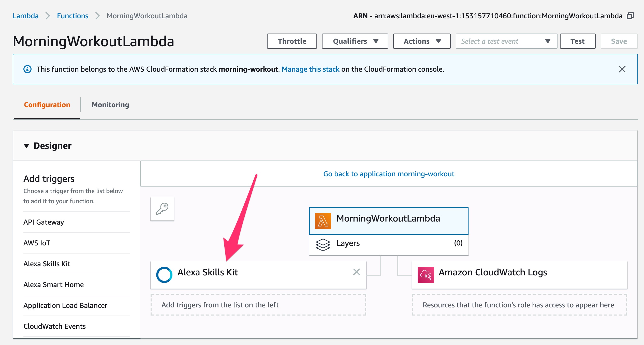Select the Amazon CloudWatch Logs resource card

(x=519, y=275)
